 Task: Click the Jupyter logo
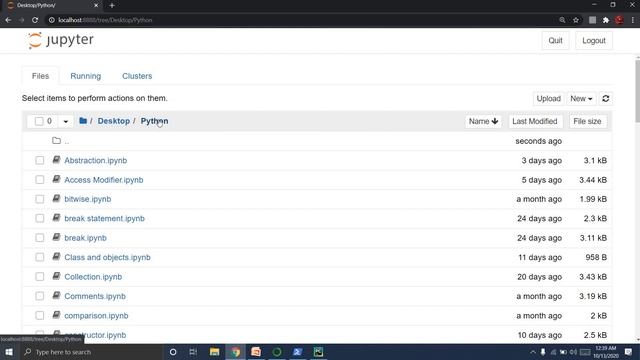61,40
